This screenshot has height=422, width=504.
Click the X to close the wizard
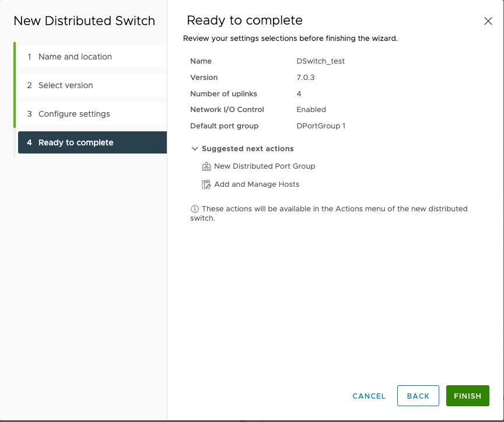click(x=488, y=20)
